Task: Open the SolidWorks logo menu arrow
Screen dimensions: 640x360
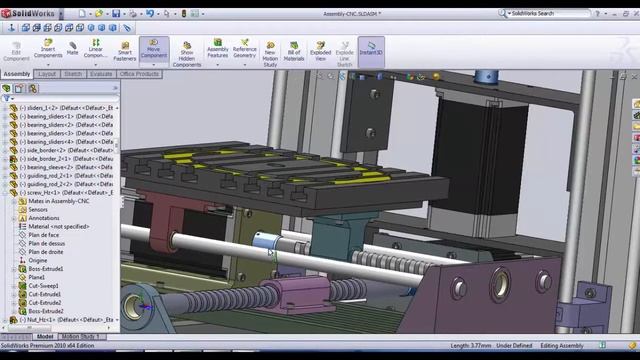Action: point(61,14)
